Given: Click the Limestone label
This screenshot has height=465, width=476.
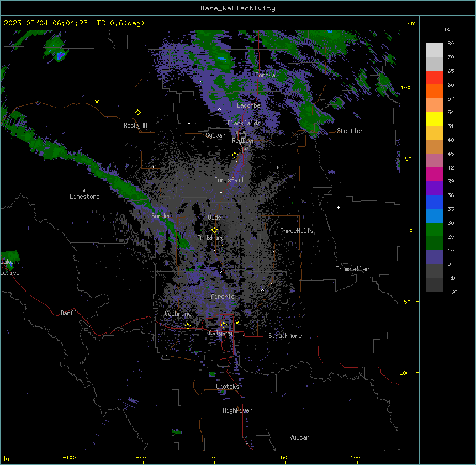Looking at the screenshot, I should coord(84,197).
